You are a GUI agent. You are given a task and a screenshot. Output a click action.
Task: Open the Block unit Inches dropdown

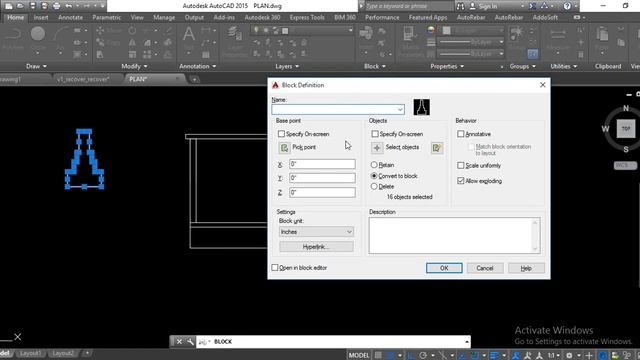click(316, 232)
